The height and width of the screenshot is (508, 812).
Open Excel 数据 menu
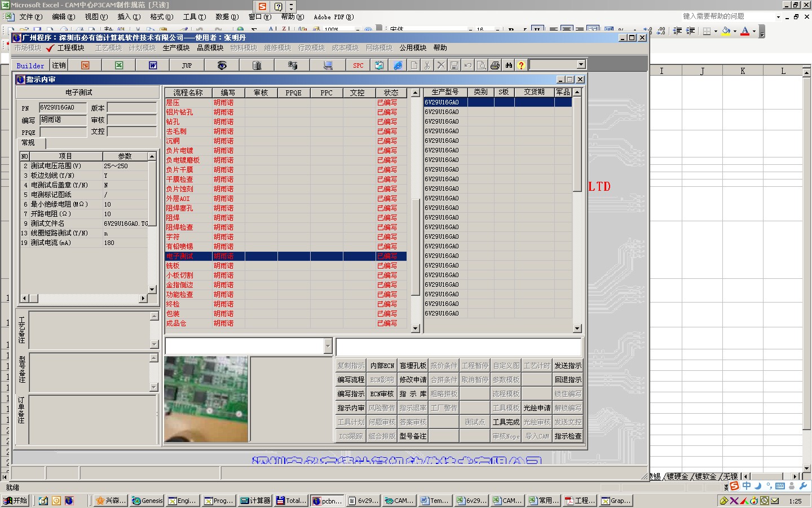[227, 17]
